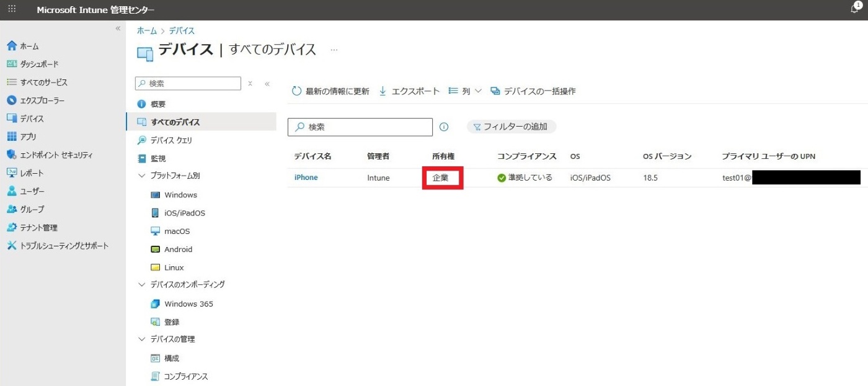Collapse the デバイスの管理 section

tap(141, 339)
